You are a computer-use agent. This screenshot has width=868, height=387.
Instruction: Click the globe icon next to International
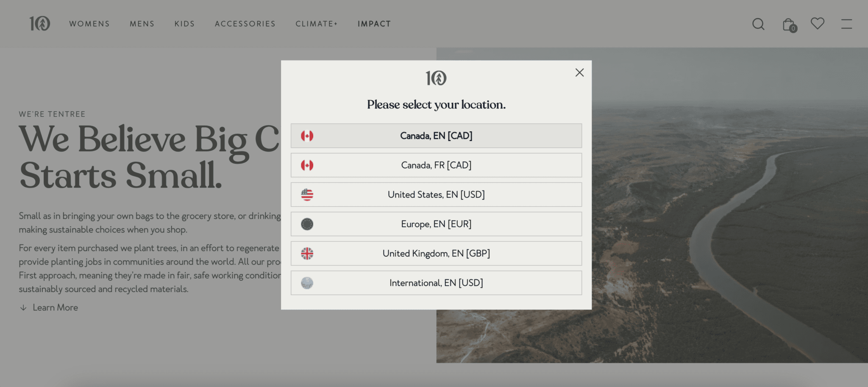(x=306, y=283)
